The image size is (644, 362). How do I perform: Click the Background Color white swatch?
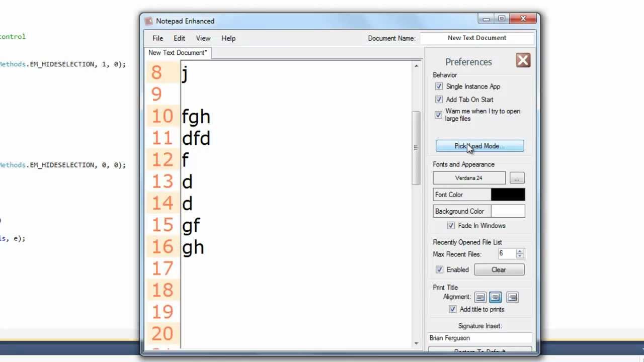(x=508, y=211)
